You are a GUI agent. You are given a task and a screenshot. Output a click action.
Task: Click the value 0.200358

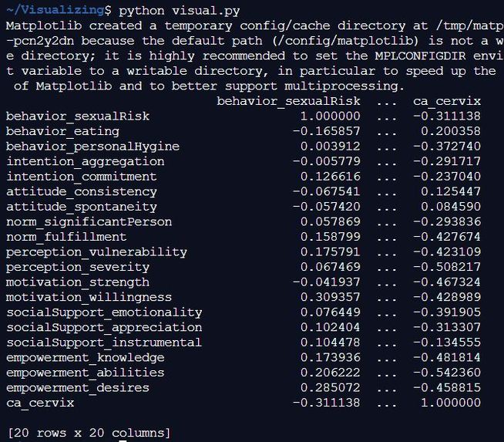coord(451,132)
